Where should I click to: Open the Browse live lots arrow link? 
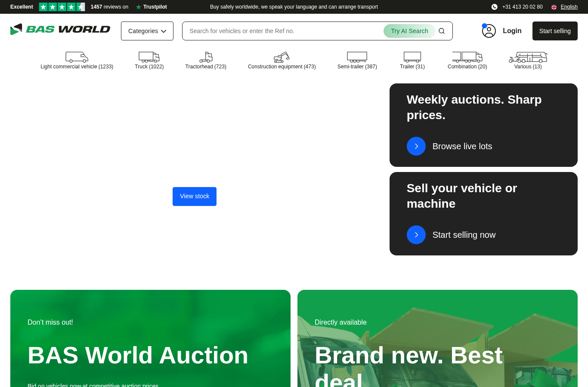pyautogui.click(x=416, y=146)
